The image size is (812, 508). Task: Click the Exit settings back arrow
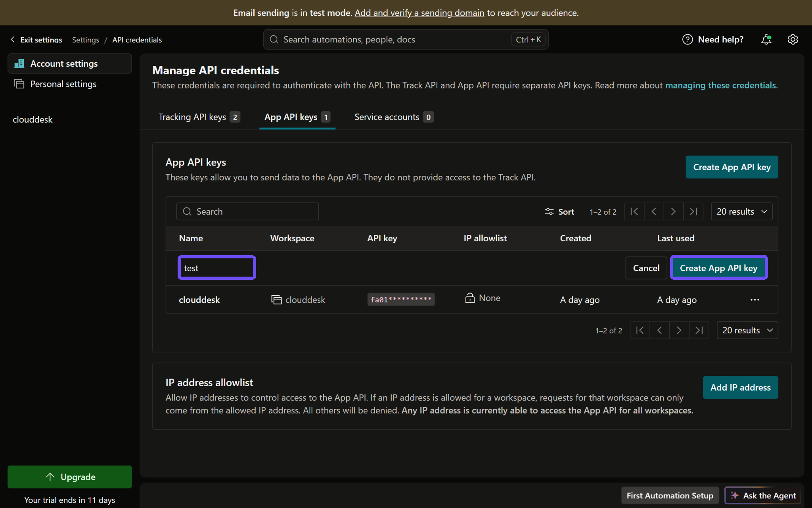click(x=13, y=39)
